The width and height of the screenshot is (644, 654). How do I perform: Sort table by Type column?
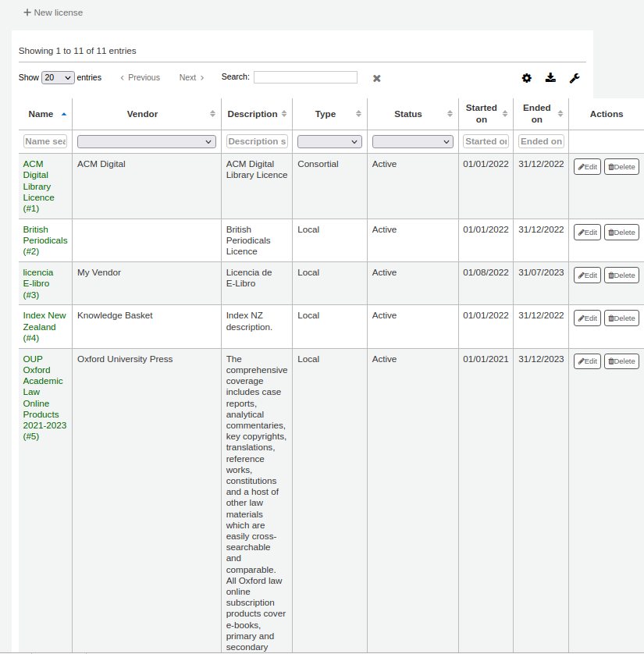(x=329, y=114)
